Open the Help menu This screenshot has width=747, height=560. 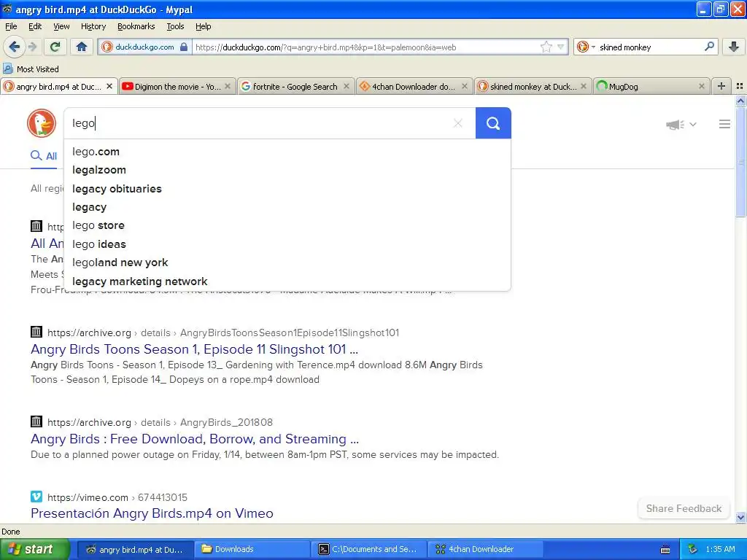click(x=204, y=26)
